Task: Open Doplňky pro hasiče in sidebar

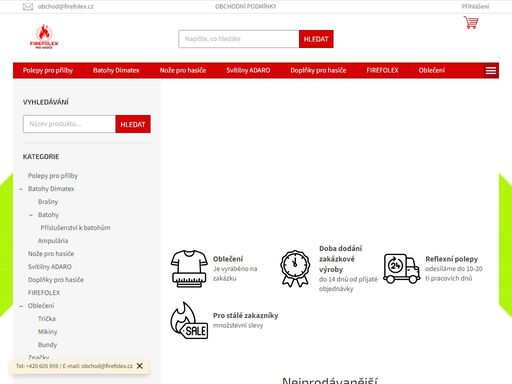Action: click(56, 280)
